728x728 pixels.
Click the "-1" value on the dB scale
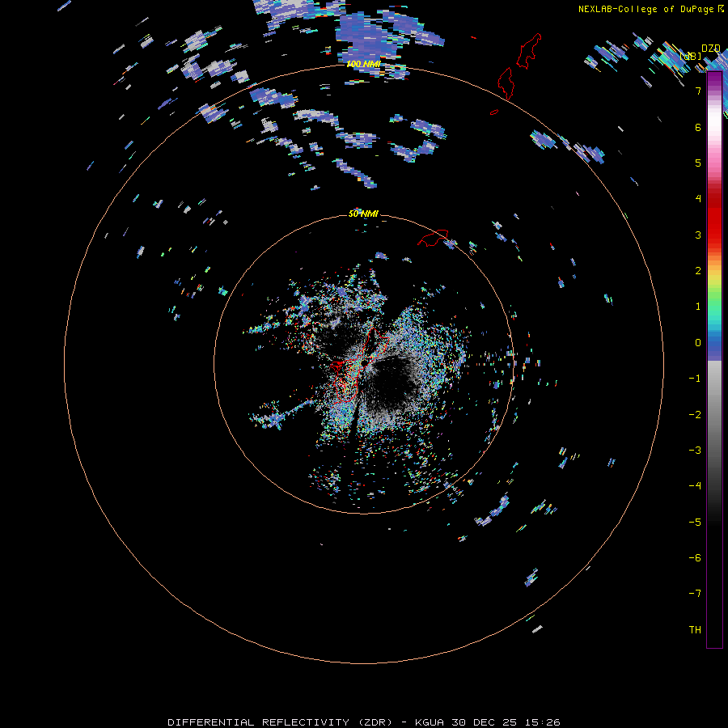[x=695, y=379]
